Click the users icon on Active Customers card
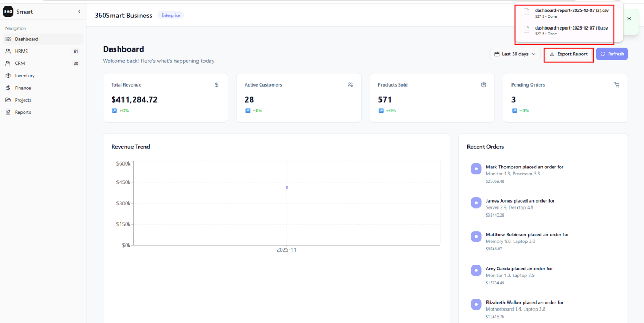 click(x=350, y=85)
